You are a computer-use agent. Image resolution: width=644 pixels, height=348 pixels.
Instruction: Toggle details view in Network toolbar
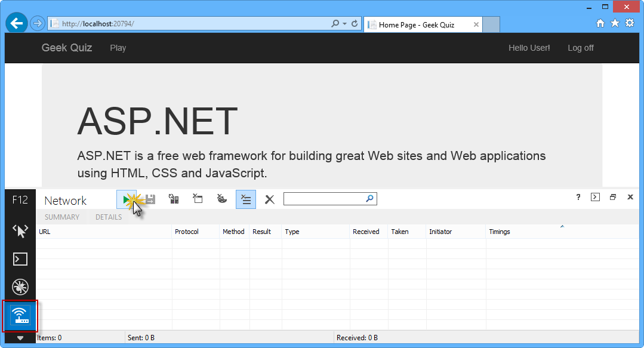coord(245,199)
